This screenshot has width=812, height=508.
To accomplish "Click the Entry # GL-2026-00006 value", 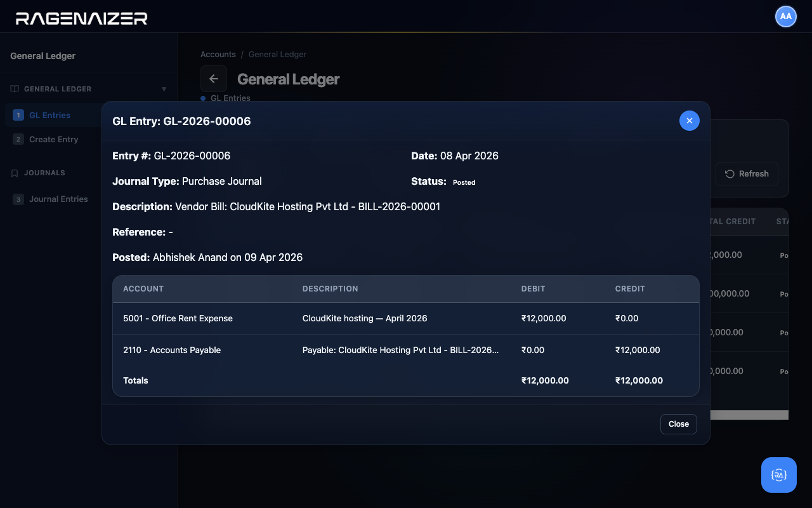I will coord(192,156).
